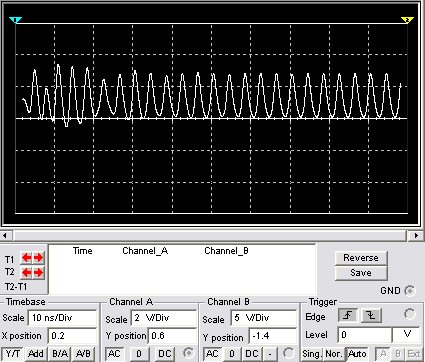The image size is (425, 362).
Task: Click the Timebase Scale field 10 ns/Div
Action: point(62,318)
